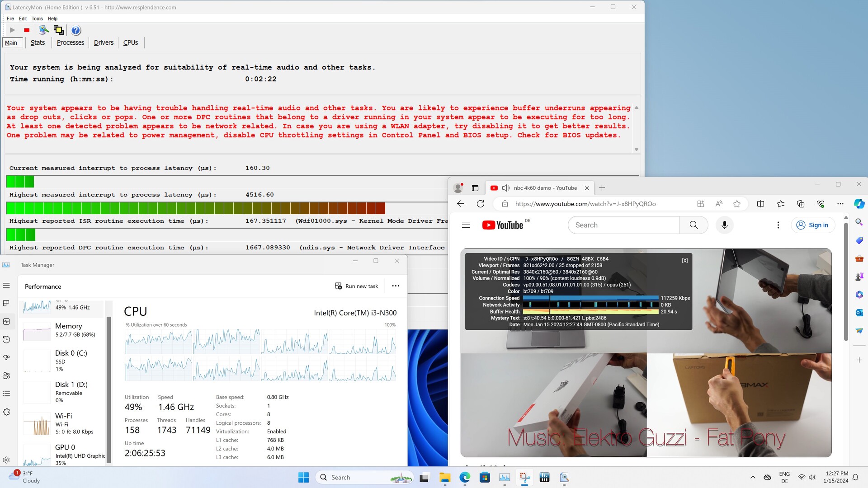Add this page to Edge favorites star
This screenshot has height=488, width=868.
(x=737, y=204)
